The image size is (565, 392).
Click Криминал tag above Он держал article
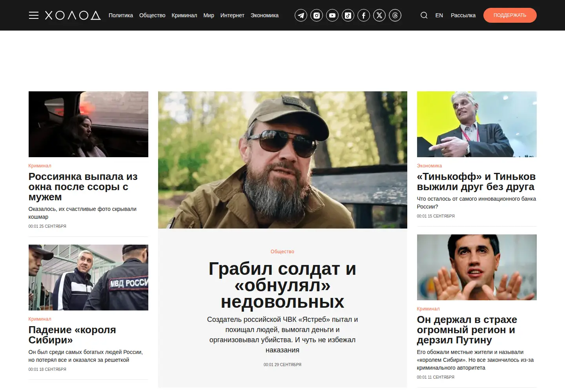click(x=428, y=309)
